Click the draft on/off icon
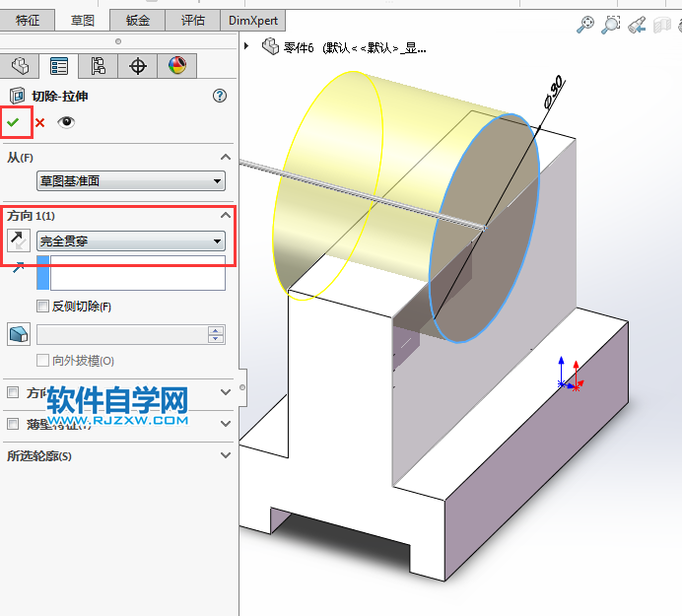 coord(19,334)
